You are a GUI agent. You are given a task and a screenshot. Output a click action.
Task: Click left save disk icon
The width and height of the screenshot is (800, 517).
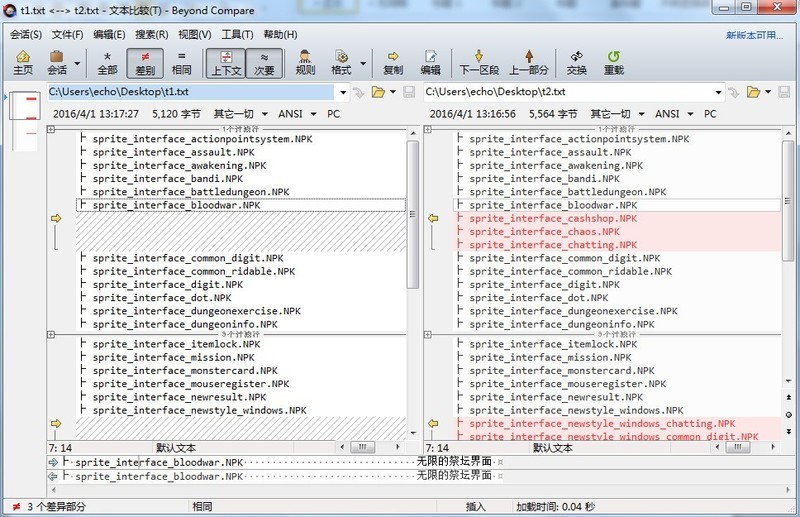[x=409, y=92]
